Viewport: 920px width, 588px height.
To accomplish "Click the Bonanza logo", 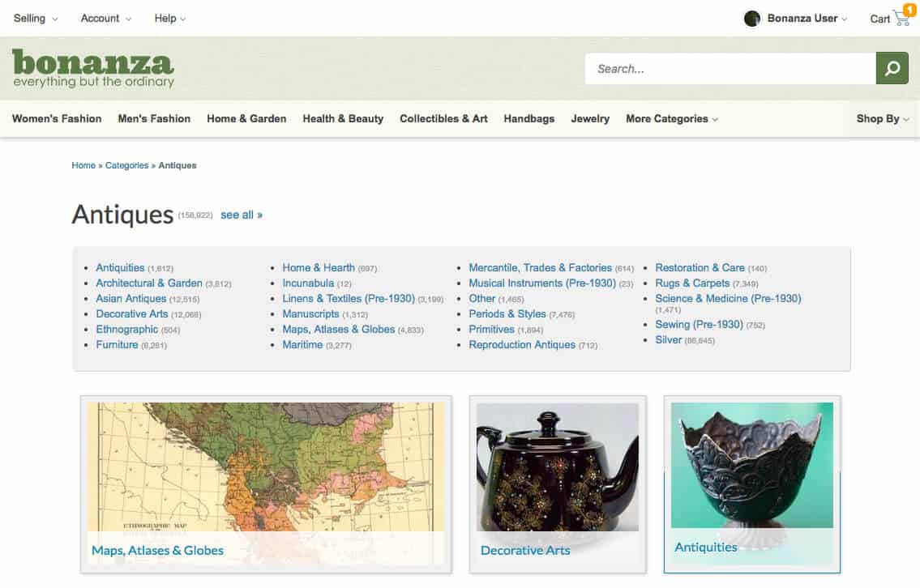I will pos(92,68).
